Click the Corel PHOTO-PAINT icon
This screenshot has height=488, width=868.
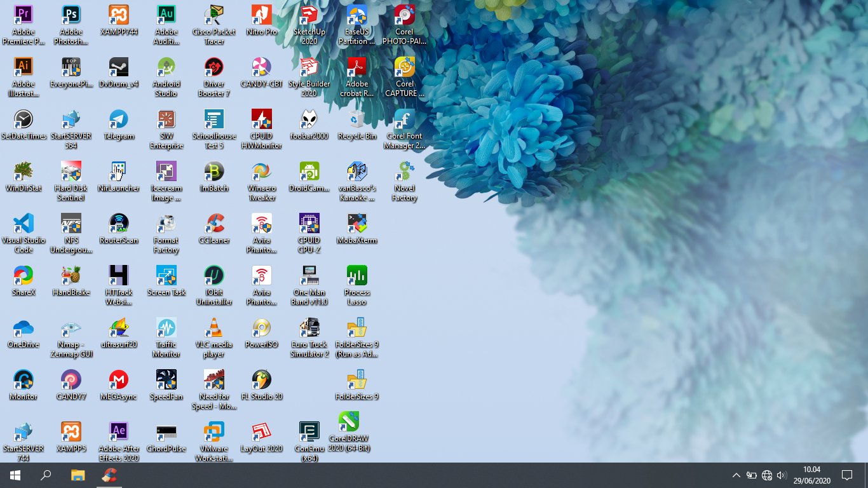pyautogui.click(x=405, y=24)
